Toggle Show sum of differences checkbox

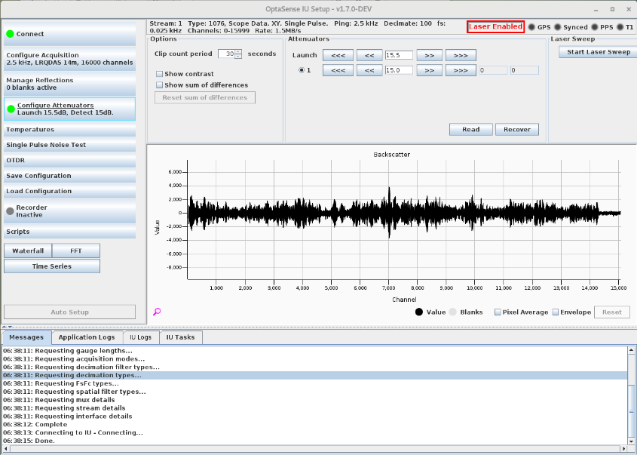[x=160, y=85]
